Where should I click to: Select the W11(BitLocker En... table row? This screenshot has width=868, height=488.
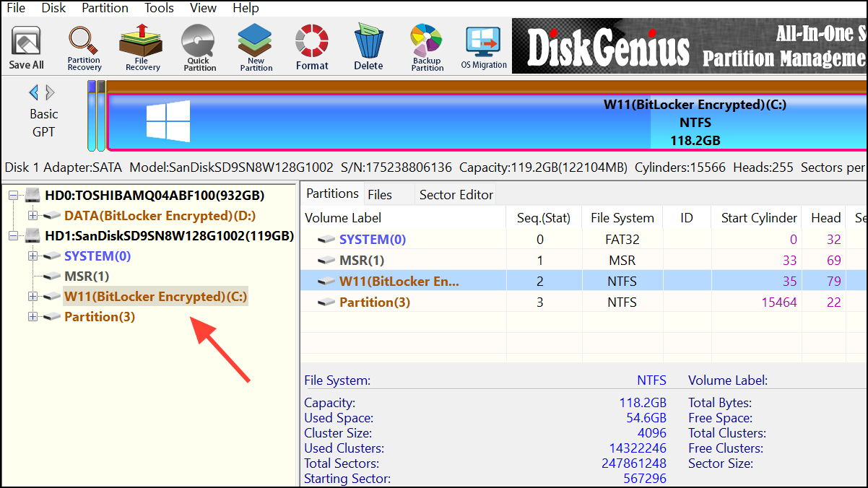583,281
